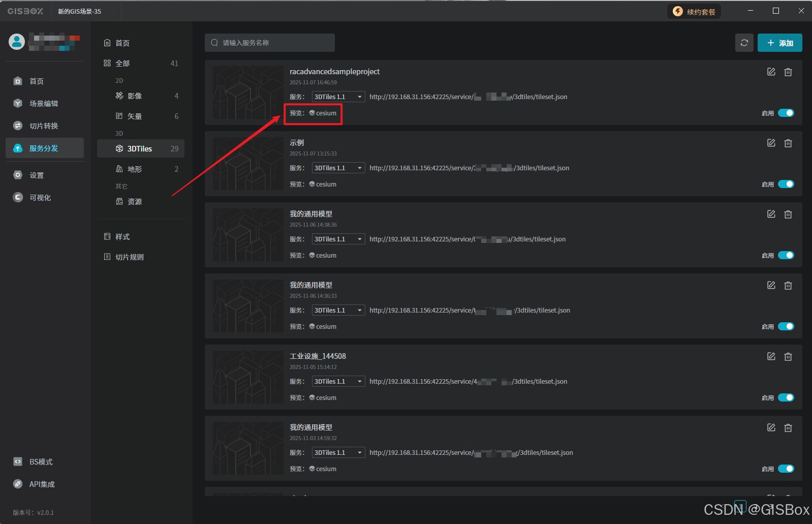The height and width of the screenshot is (524, 812).
Task: Delete the racadvancedsampleproject service
Action: 788,72
